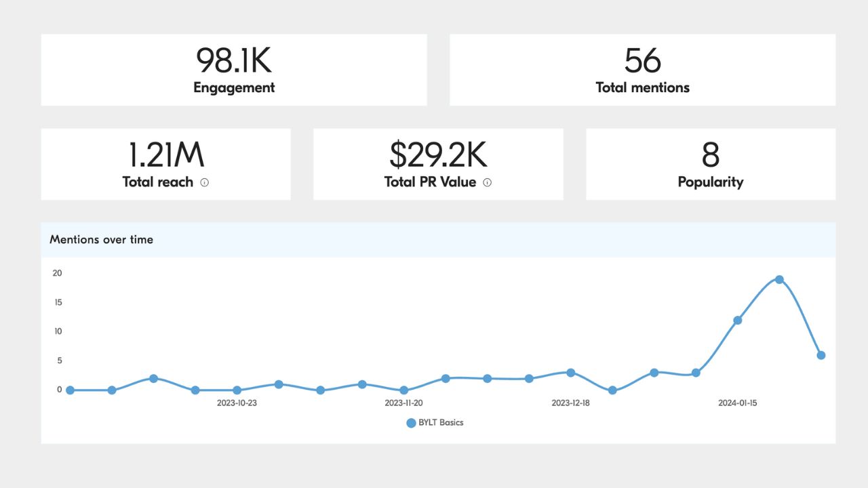Click the $29.2K PR value figure
Screen dimensions: 868x488
438,155
